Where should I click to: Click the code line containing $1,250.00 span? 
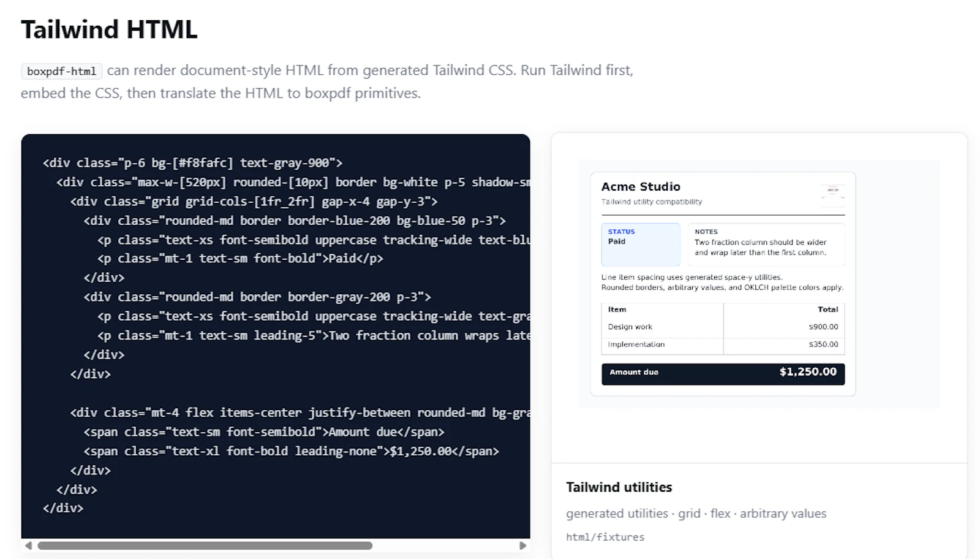click(292, 451)
